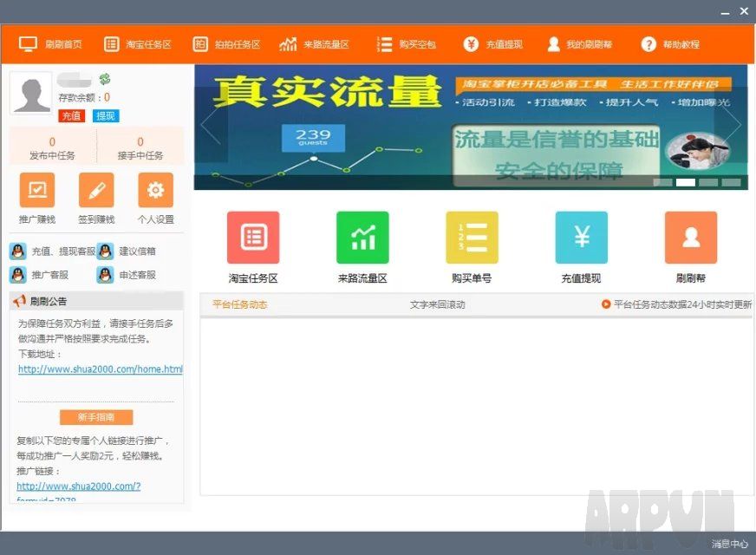Screen dimensions: 756x555
Task: Click the green refresh icon beside username
Action: coord(105,79)
